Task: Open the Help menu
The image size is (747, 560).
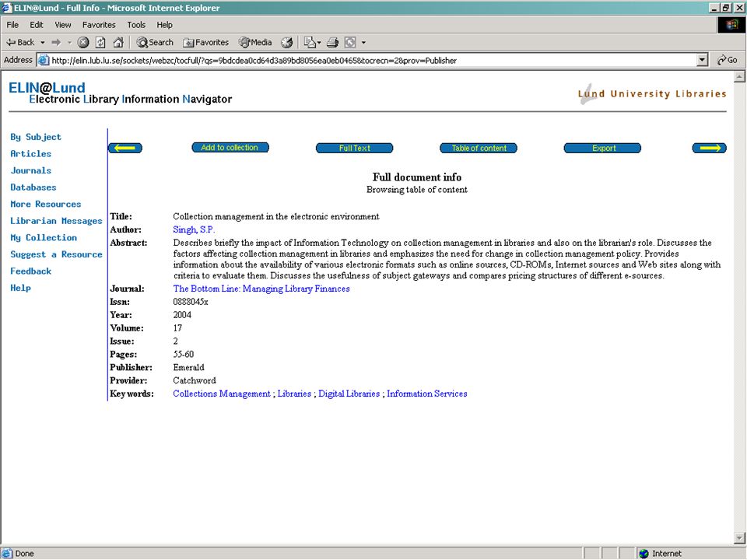Action: pyautogui.click(x=164, y=25)
